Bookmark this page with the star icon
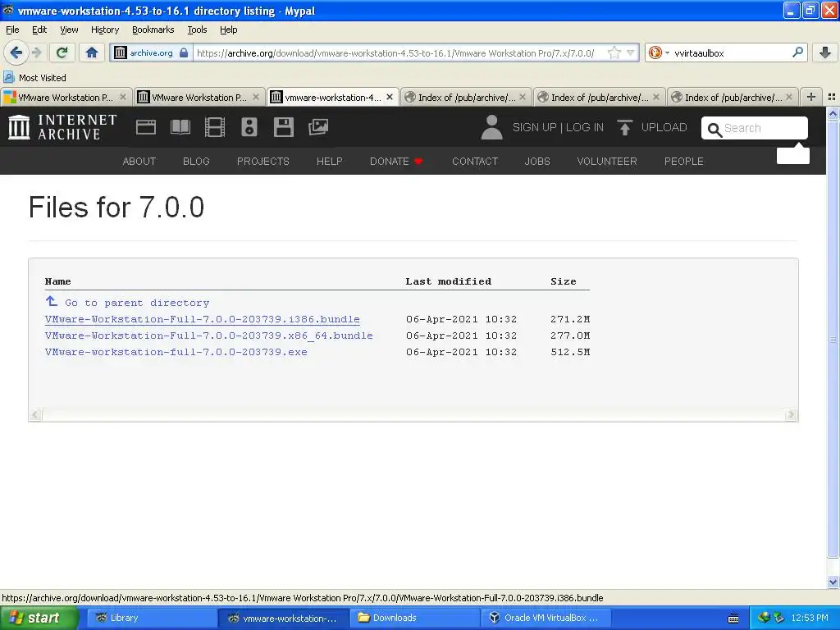This screenshot has height=630, width=840. tap(614, 52)
